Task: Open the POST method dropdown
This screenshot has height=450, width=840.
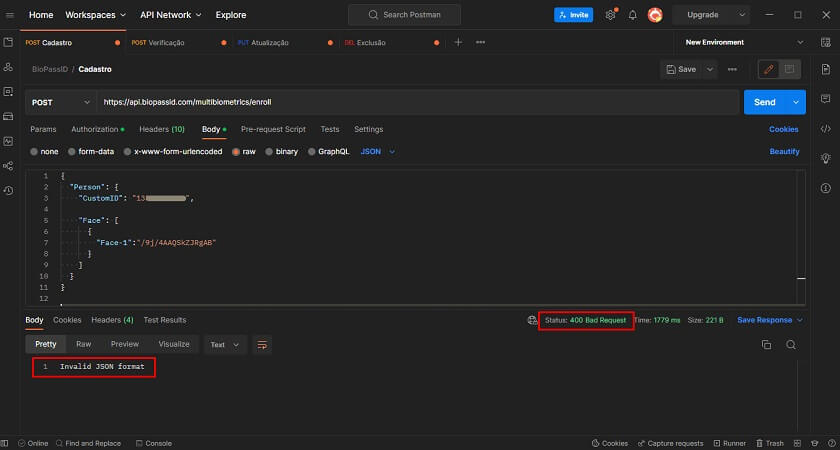Action: 61,102
